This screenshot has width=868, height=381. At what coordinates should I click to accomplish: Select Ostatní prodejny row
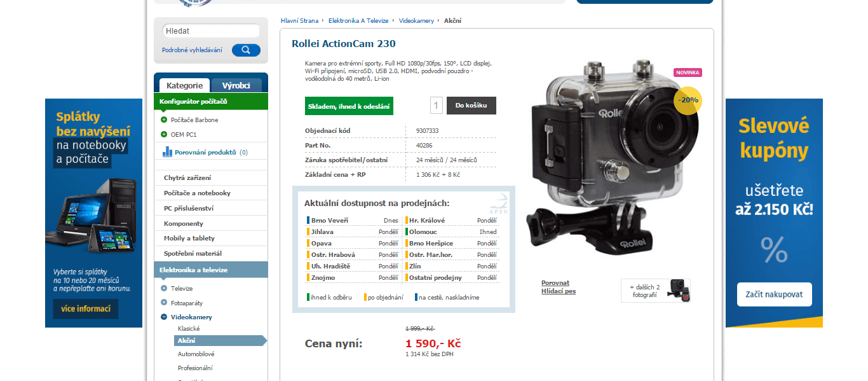[452, 278]
